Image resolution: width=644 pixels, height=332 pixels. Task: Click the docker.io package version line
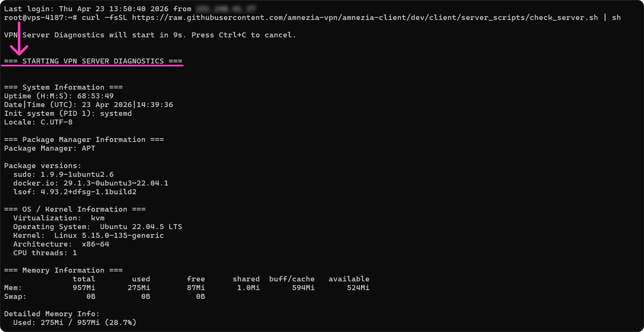[x=90, y=183]
